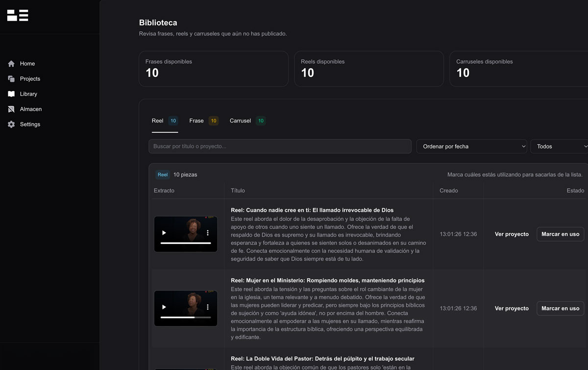Click 'Ver proyecto' for the first reel
Viewport: 588px width, 370px height.
click(512, 234)
